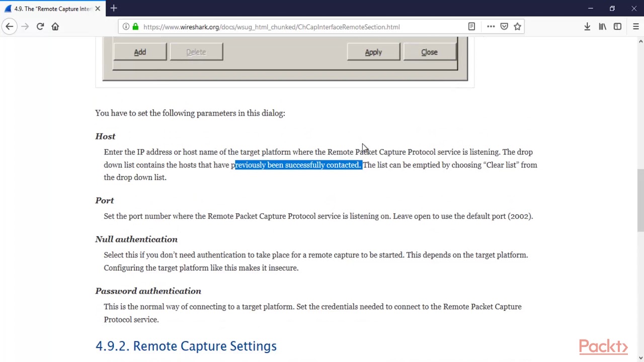Open the Library bookshelf icon
The width and height of the screenshot is (644, 362).
click(602, 27)
